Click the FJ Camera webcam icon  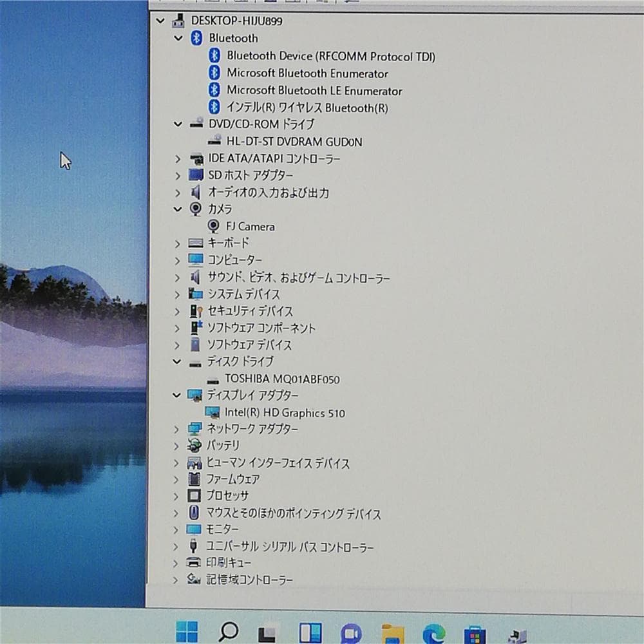click(x=213, y=226)
